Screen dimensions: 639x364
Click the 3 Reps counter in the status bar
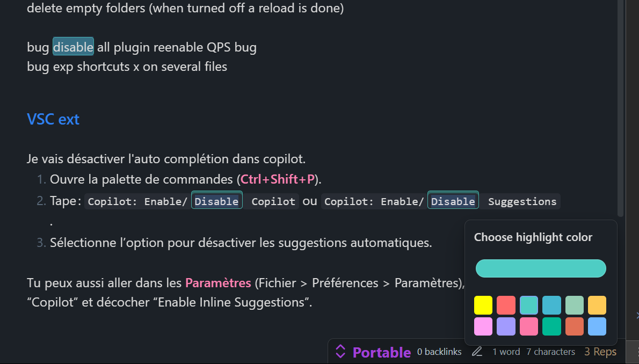tap(600, 352)
